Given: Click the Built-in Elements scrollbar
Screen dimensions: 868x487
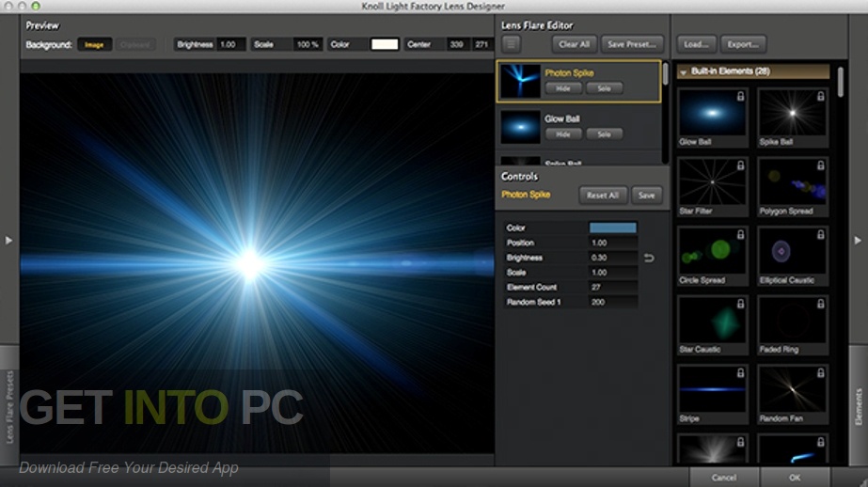Looking at the screenshot, I should click(x=841, y=82).
